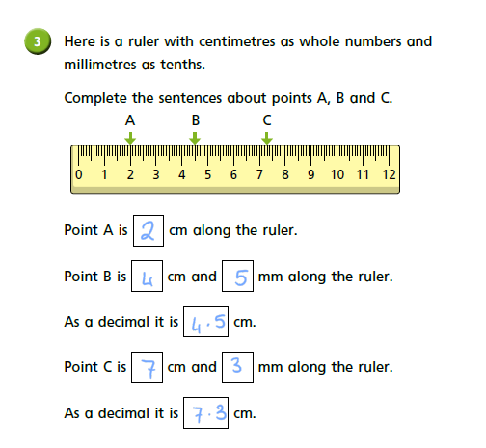Select the Point C mm answer box
This screenshot has width=486, height=448.
[237, 367]
